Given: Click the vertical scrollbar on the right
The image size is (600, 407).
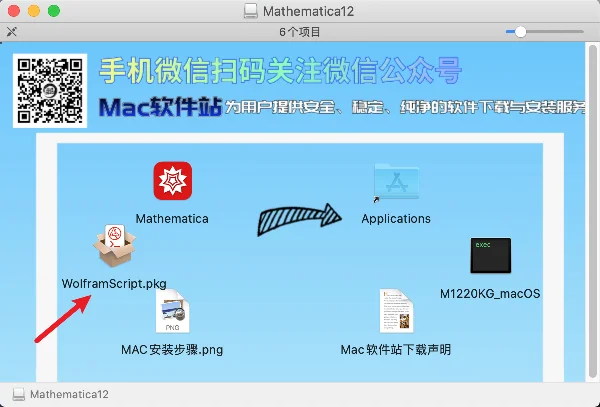Looking at the screenshot, I should 593,212.
